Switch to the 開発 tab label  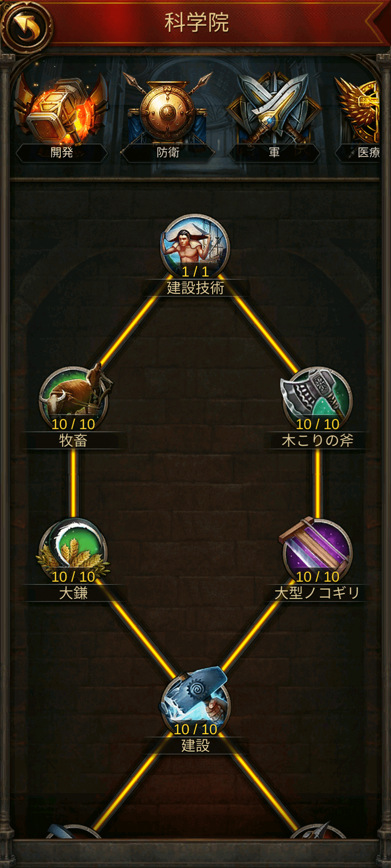[62, 153]
